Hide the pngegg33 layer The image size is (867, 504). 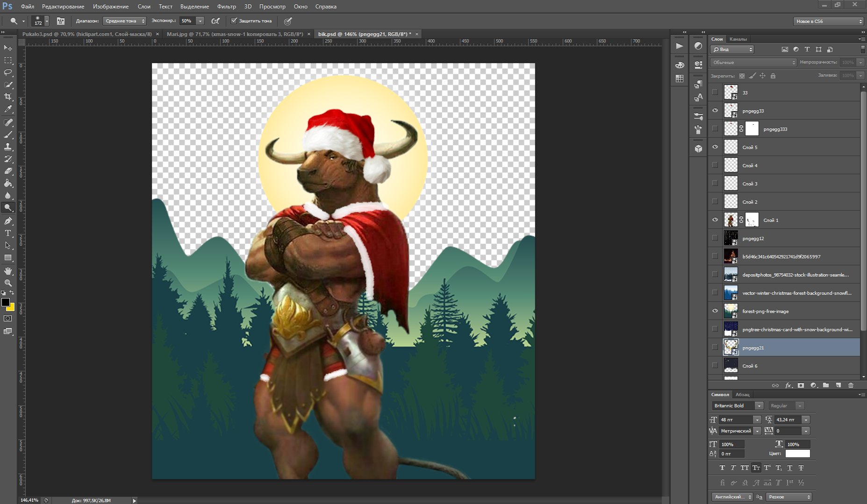(x=715, y=111)
